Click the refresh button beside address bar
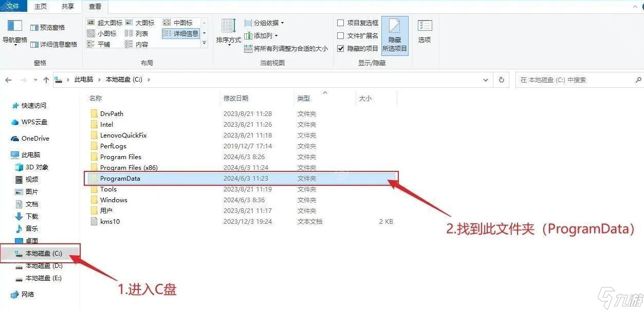Screen dimensions: 644x310 [x=501, y=80]
